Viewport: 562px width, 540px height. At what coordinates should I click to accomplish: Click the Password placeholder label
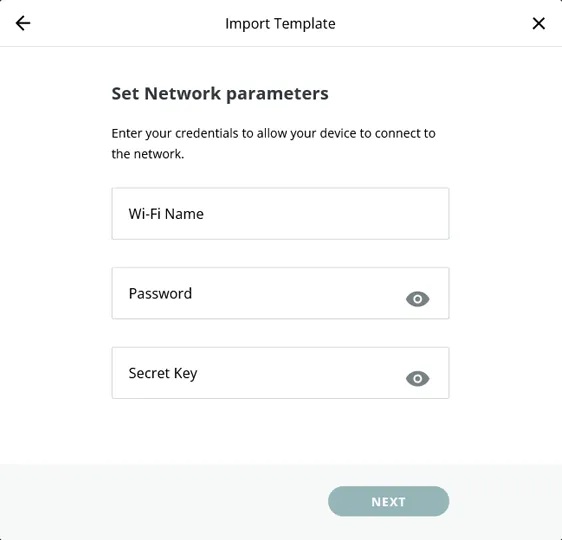point(160,293)
